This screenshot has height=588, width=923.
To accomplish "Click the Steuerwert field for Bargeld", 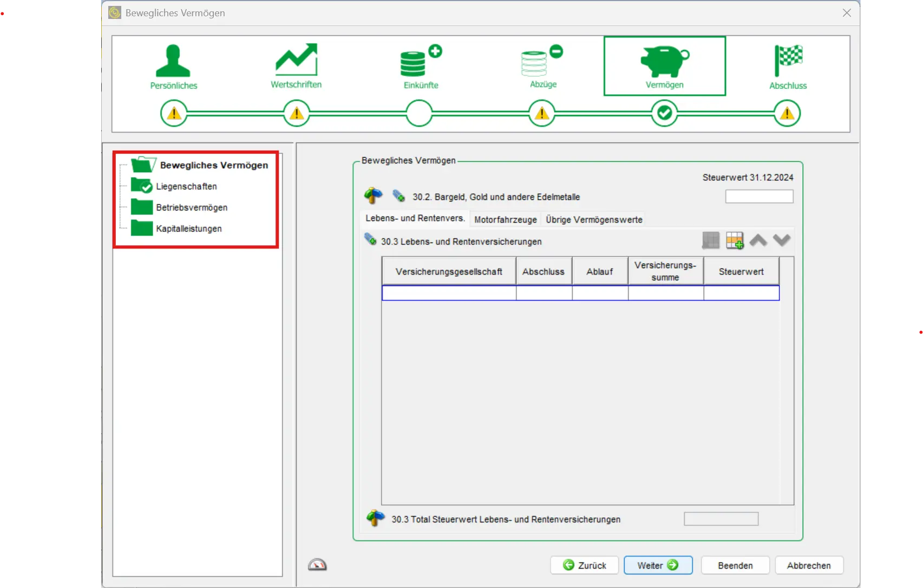I will pyautogui.click(x=759, y=197).
